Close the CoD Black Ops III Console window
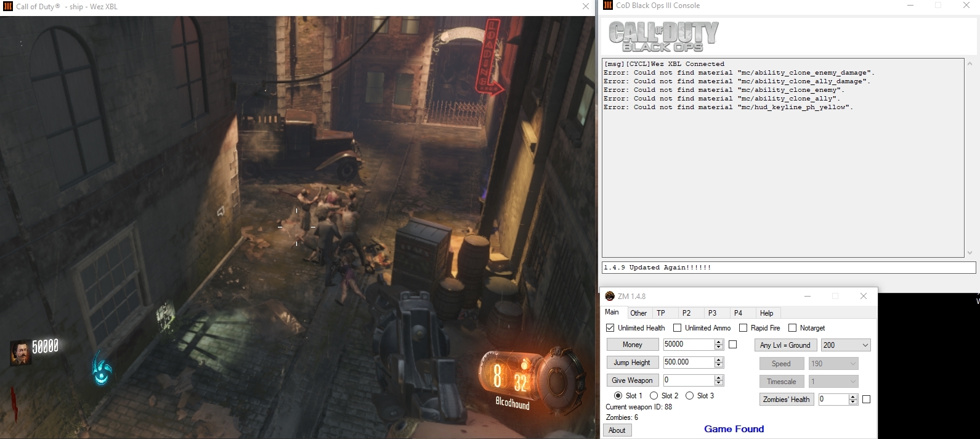Screen dimensions: 980x439 click(966, 6)
